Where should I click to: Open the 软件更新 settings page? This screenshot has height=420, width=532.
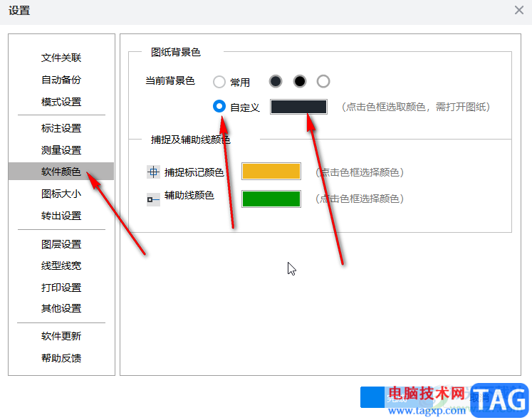point(61,336)
